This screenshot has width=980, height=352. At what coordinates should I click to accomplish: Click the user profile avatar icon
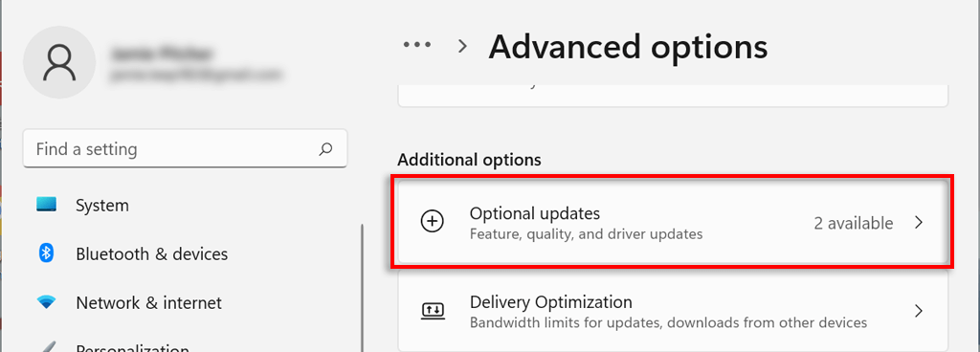[x=59, y=62]
